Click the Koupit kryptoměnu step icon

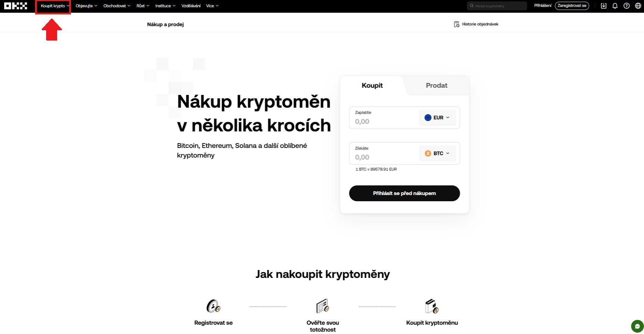tap(432, 306)
